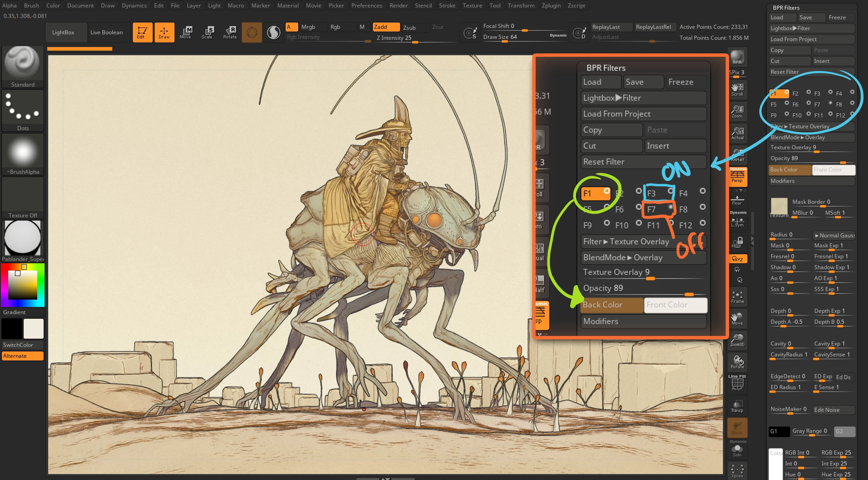Open the Normal Gauss dropdown
Screen dimensions: 868x480
click(x=834, y=235)
